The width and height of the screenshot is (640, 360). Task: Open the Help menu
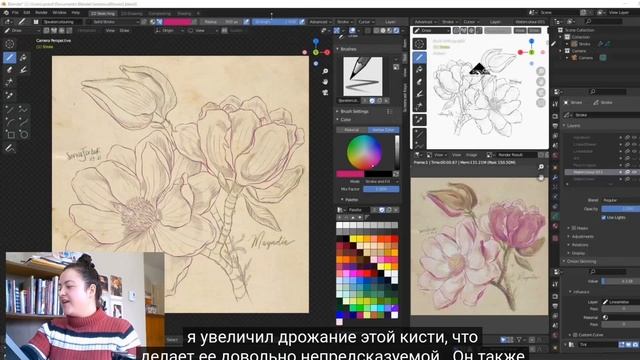[76, 13]
